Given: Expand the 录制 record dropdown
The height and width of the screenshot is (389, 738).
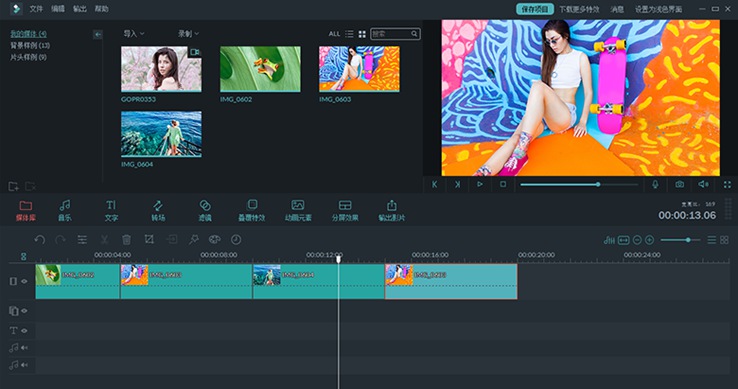Looking at the screenshot, I should [188, 33].
